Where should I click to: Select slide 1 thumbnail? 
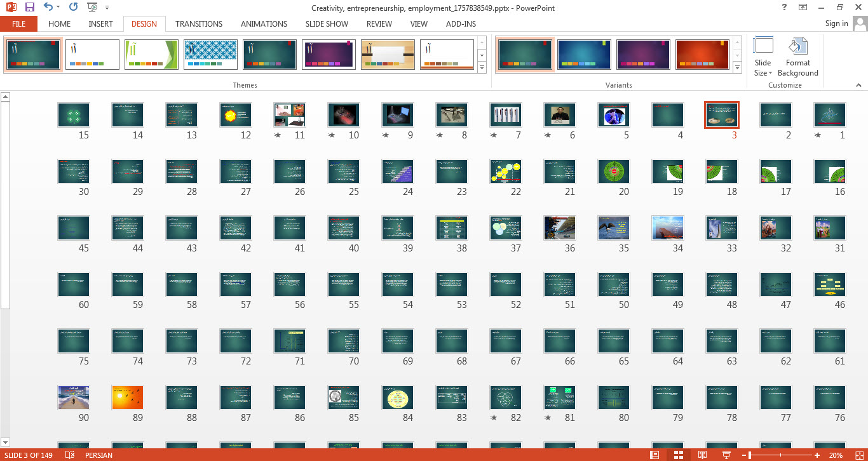pos(830,115)
